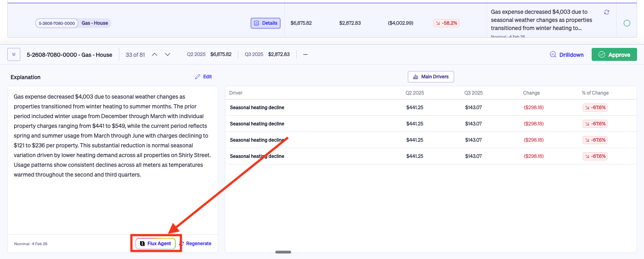Collapse the detail panel with double chevron

coord(14,54)
